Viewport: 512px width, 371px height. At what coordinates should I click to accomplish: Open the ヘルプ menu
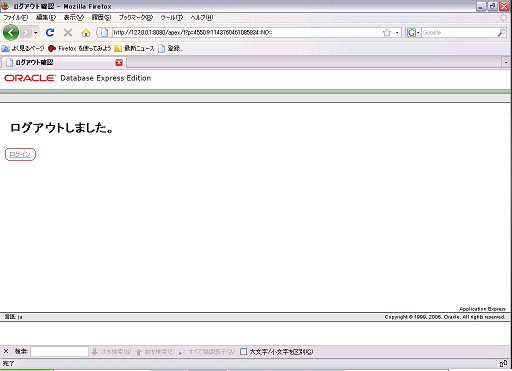click(x=202, y=17)
